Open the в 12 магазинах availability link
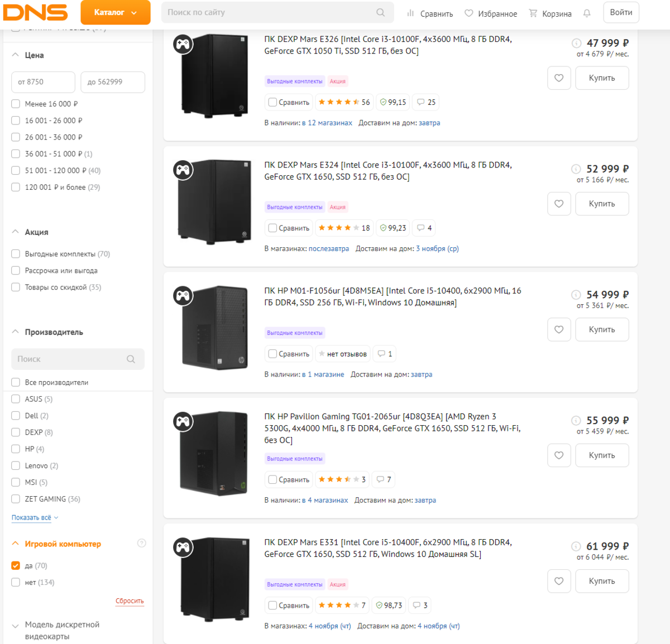The width and height of the screenshot is (670, 644). [x=327, y=123]
